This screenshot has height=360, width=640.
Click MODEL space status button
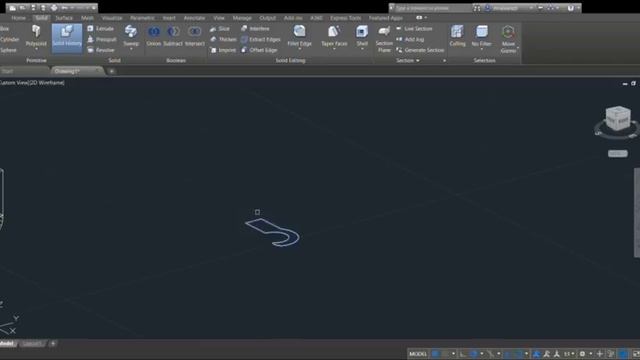click(418, 354)
